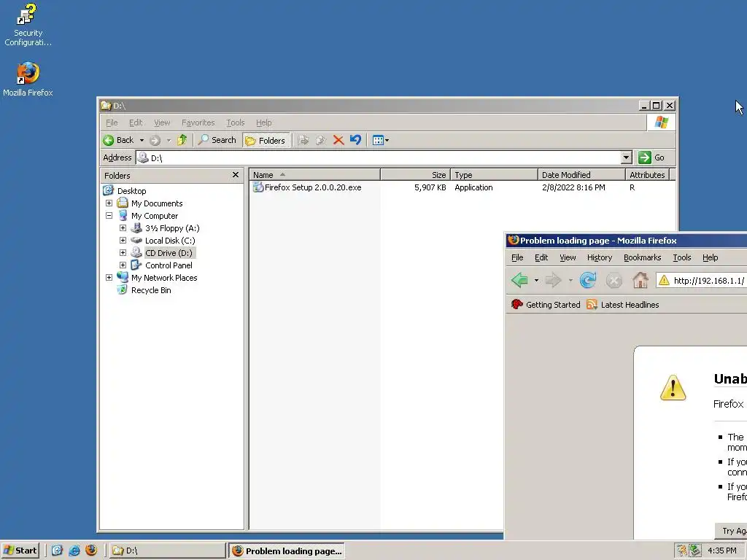747x560 pixels.
Task: Sort files by Type column header
Action: [x=494, y=175]
